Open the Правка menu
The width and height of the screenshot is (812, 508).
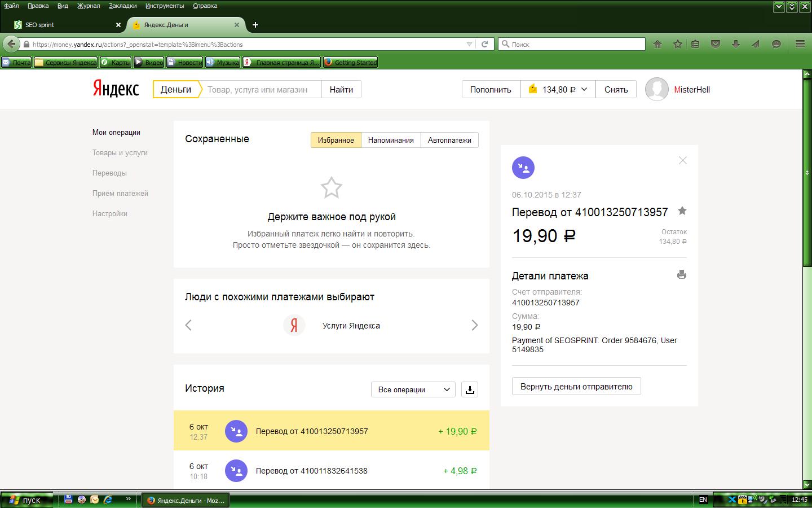point(38,6)
